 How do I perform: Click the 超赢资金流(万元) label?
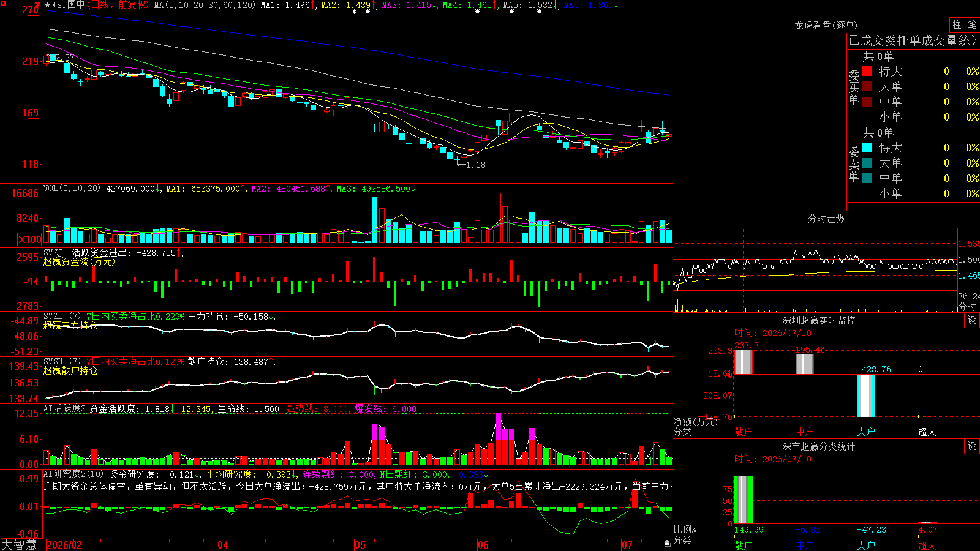(79, 261)
